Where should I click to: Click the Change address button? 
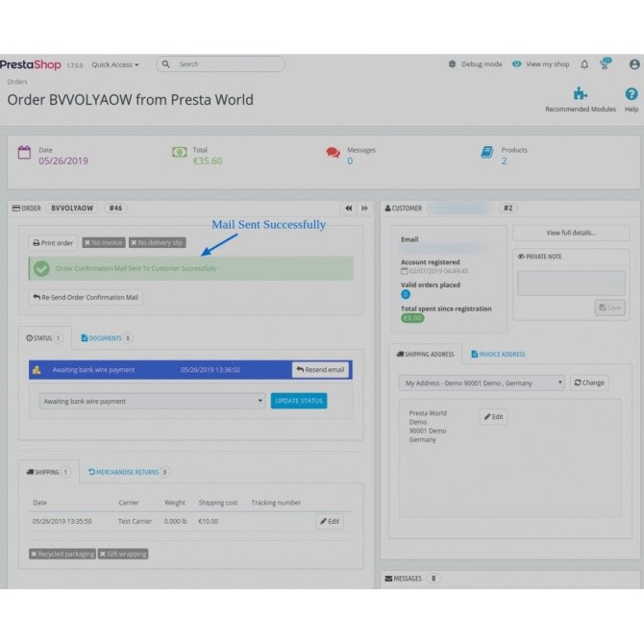(589, 383)
